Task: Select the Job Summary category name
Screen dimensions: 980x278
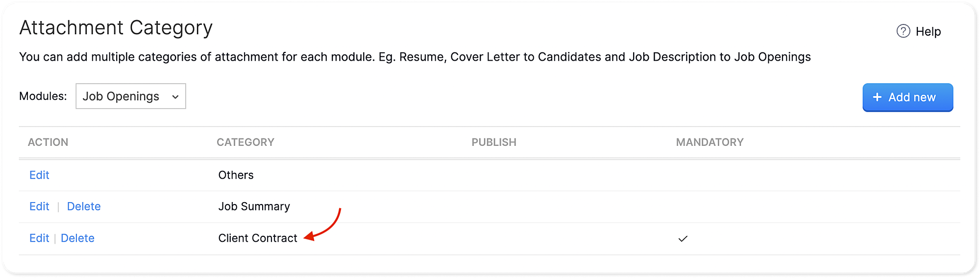Action: [254, 207]
